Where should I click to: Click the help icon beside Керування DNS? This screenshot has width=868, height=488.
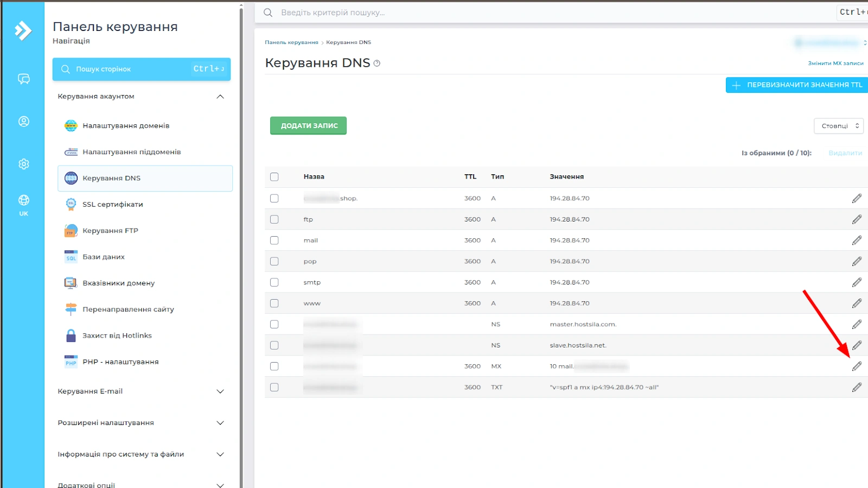pyautogui.click(x=377, y=64)
